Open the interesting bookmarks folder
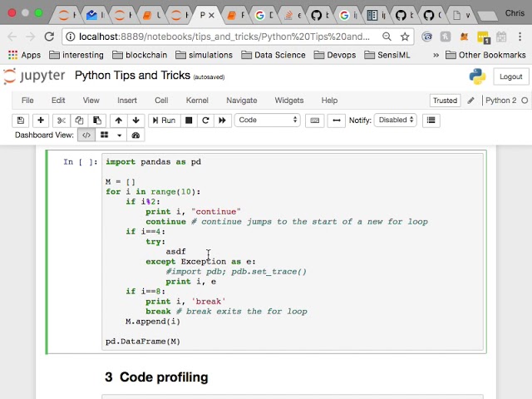This screenshot has width=532, height=399. [76, 55]
